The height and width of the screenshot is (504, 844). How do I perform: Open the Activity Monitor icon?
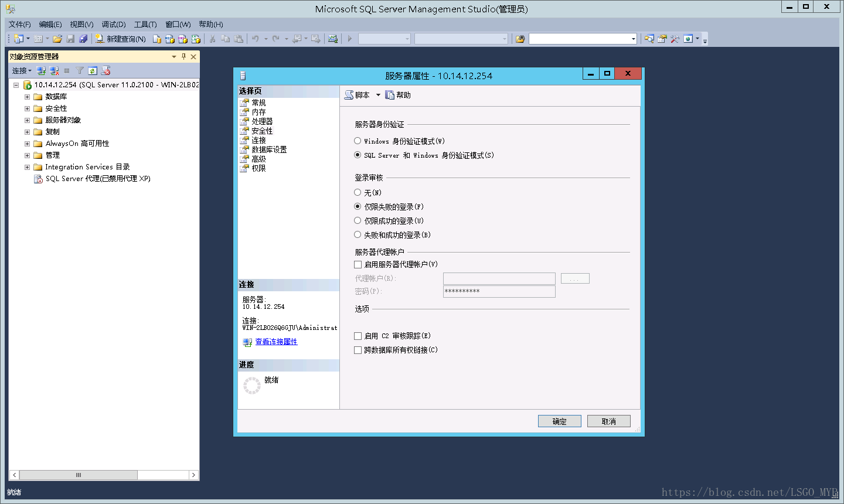(x=333, y=39)
